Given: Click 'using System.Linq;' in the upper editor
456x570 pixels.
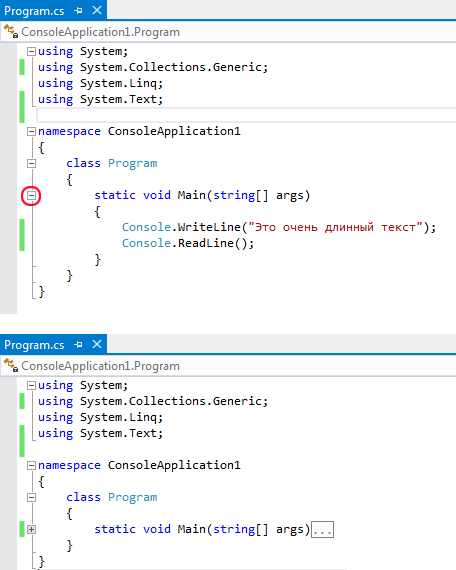Looking at the screenshot, I should (x=101, y=83).
